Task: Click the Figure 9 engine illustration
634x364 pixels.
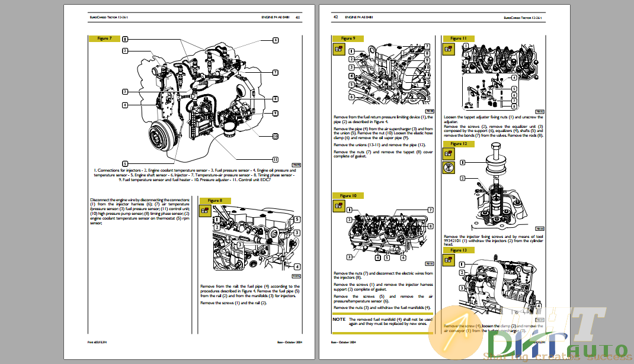Action: [x=390, y=73]
